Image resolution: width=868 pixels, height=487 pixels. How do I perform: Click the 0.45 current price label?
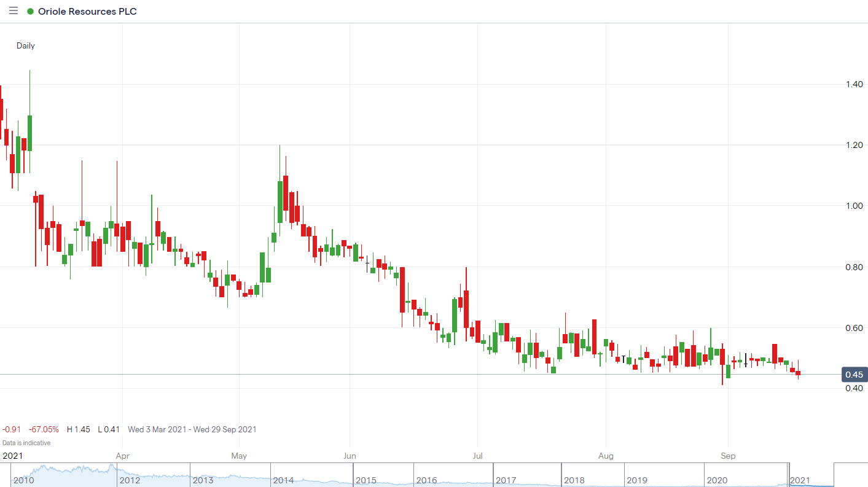(x=854, y=375)
